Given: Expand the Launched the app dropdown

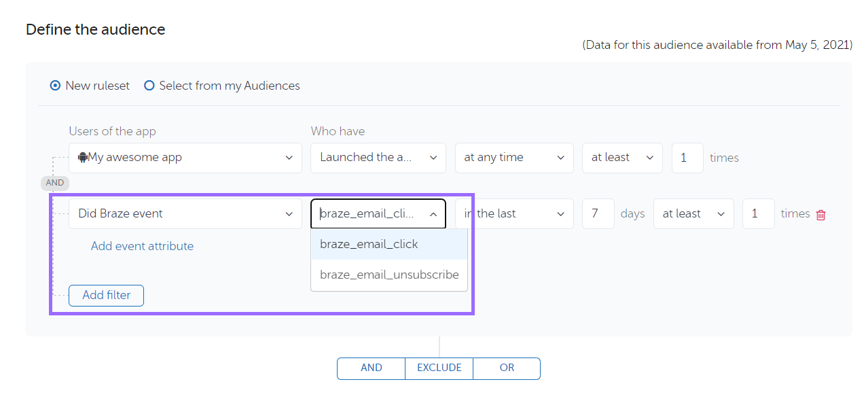Looking at the screenshot, I should pyautogui.click(x=378, y=158).
